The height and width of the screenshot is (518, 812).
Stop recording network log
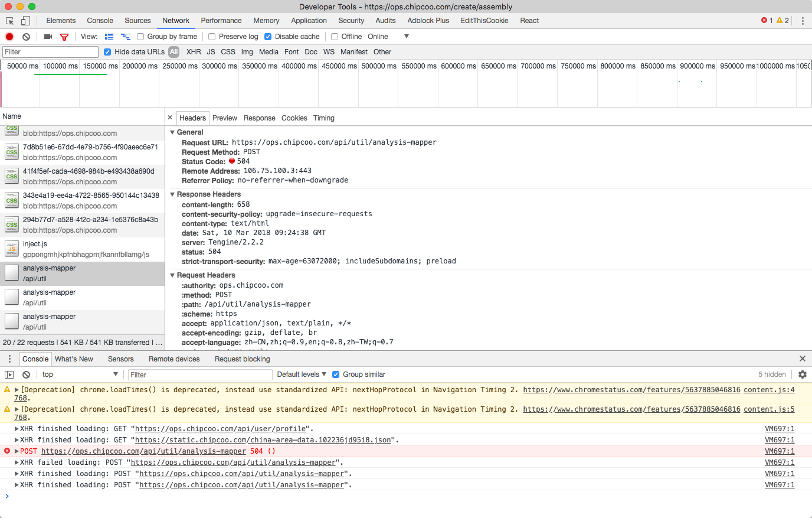(9, 37)
